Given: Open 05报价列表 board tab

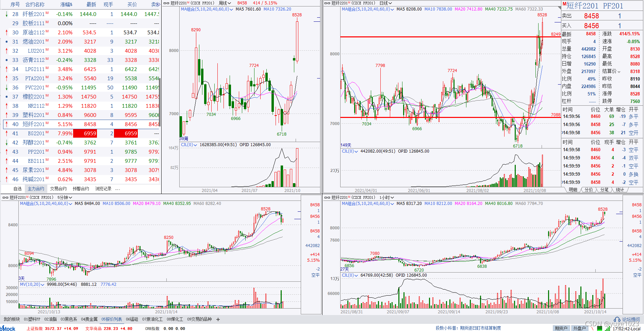Looking at the screenshot, I should click(112, 319).
